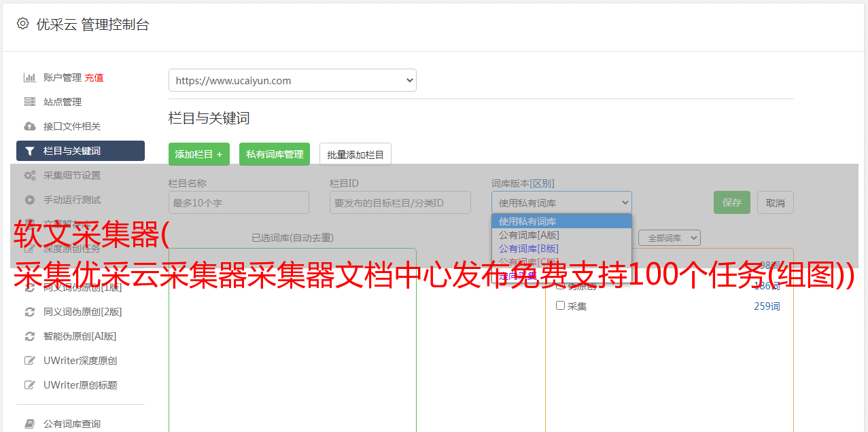Click the server icon for 站点管理
The width and height of the screenshot is (868, 432).
click(x=30, y=102)
